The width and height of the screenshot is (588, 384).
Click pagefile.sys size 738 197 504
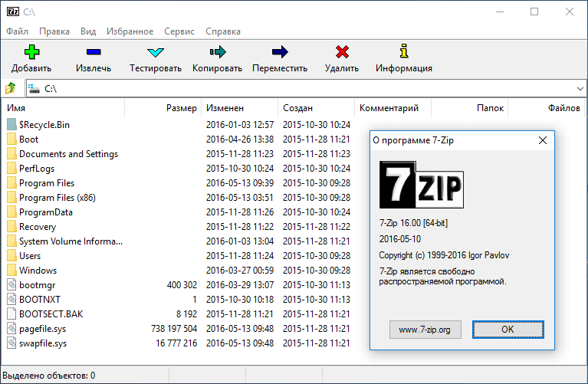[x=174, y=329]
